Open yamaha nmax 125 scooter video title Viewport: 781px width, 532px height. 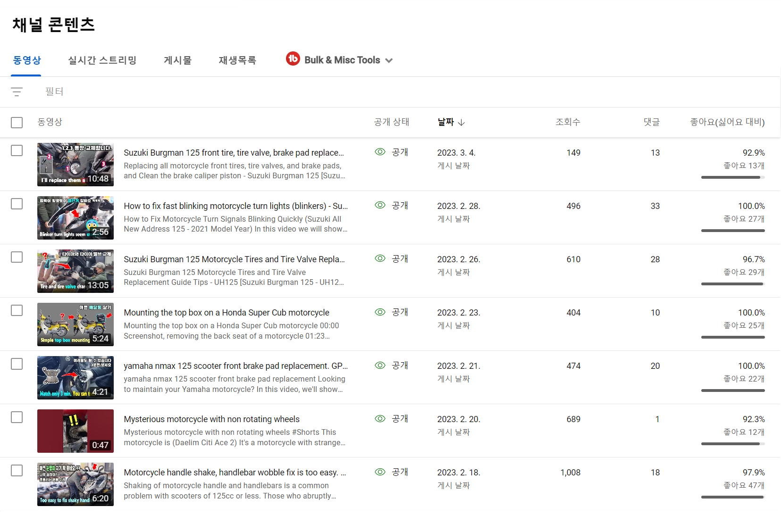click(235, 366)
